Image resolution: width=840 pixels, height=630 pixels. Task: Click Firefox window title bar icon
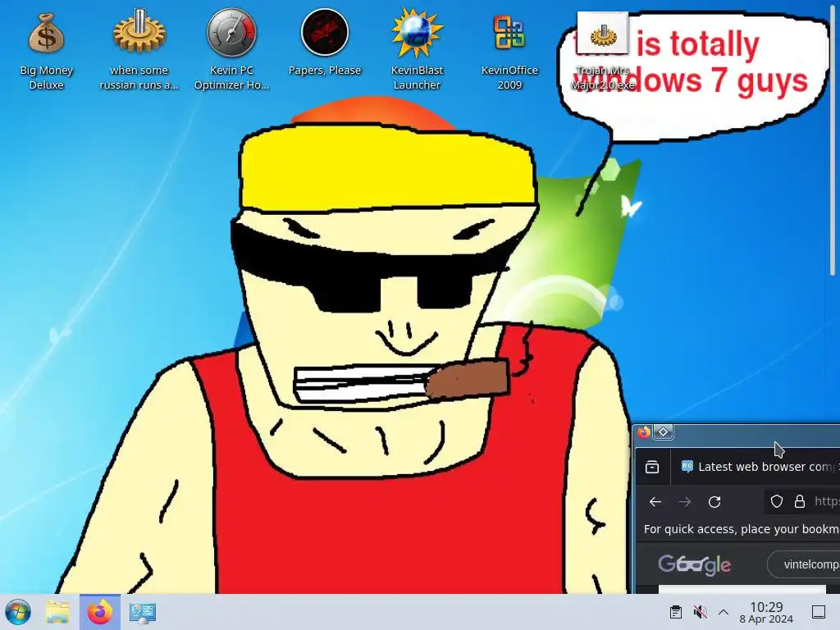point(644,431)
